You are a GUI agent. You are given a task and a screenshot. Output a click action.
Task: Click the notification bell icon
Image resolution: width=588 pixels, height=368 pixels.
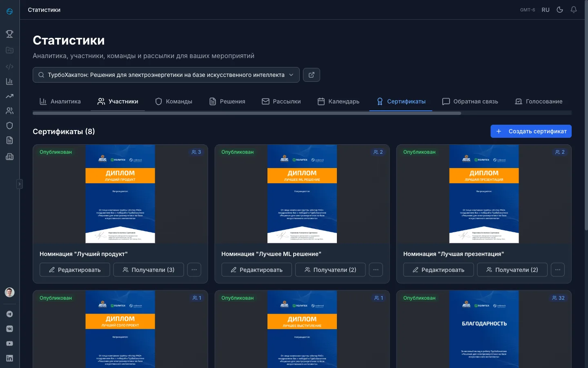pos(574,10)
